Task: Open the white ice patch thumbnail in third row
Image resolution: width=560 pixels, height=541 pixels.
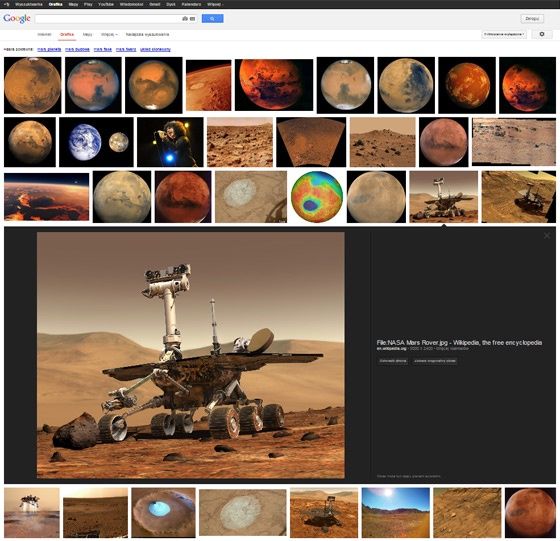Action: pyautogui.click(x=251, y=197)
